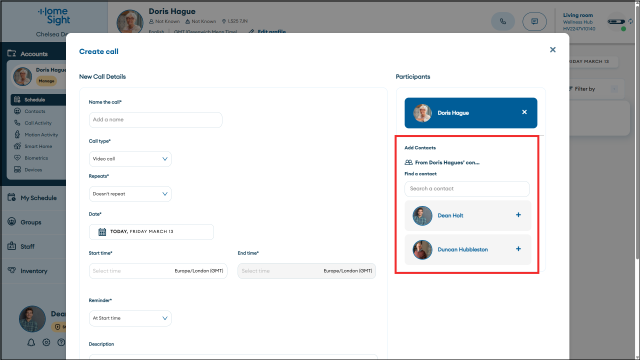Go to Inventory section
Image resolution: width=640 pixels, height=360 pixels.
pyautogui.click(x=34, y=271)
